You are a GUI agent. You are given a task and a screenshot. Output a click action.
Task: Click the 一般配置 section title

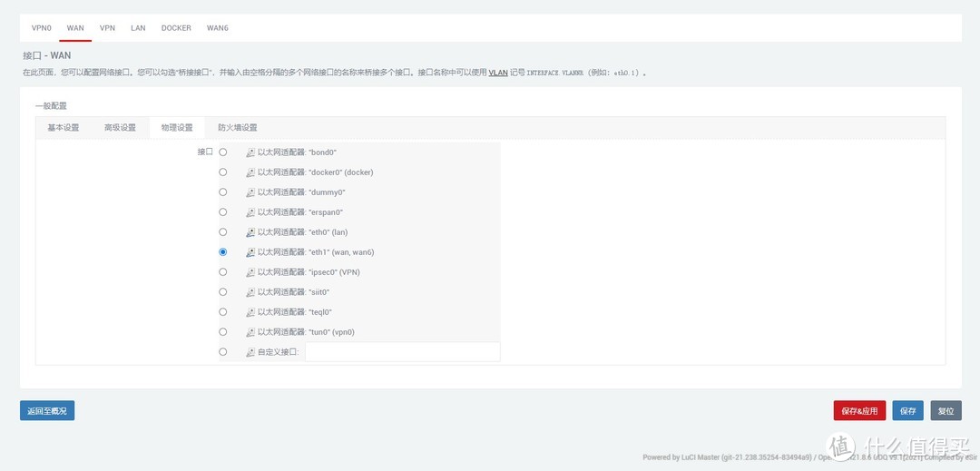click(x=51, y=106)
